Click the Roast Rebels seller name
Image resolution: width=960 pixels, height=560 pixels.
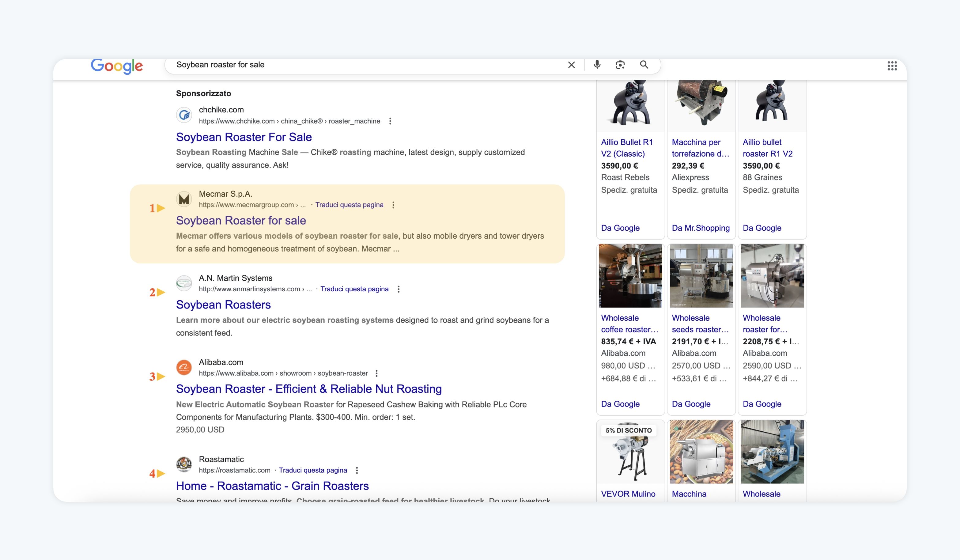click(625, 177)
